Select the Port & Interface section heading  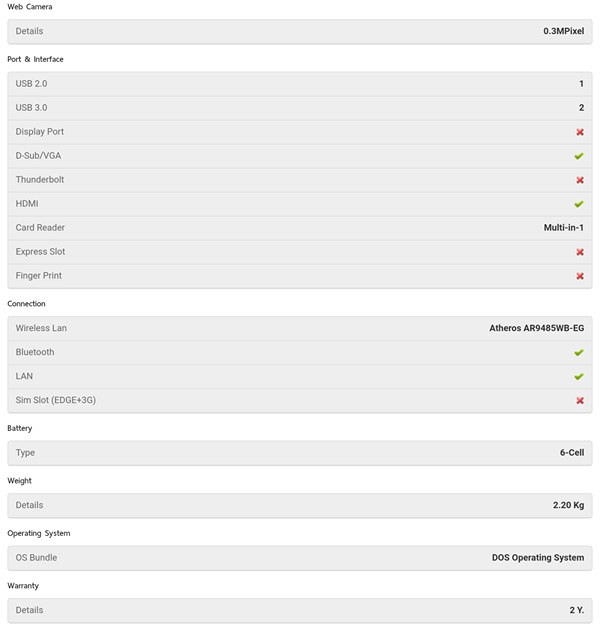pos(35,59)
